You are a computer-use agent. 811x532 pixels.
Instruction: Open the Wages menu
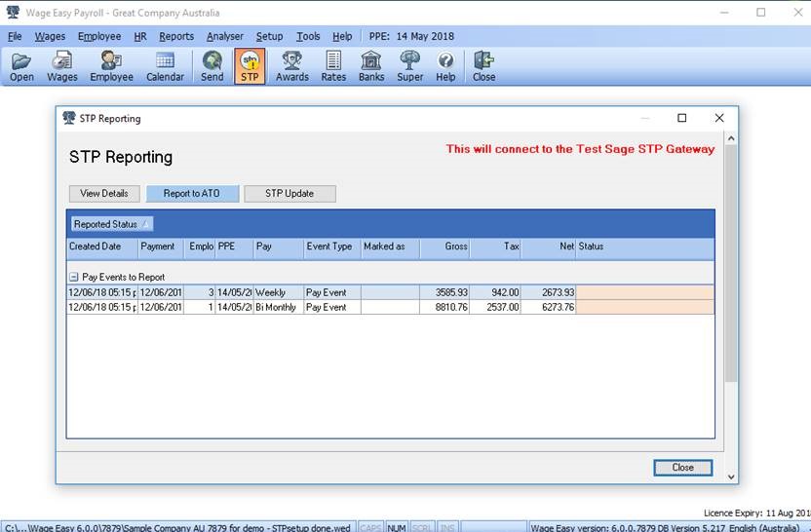point(50,37)
